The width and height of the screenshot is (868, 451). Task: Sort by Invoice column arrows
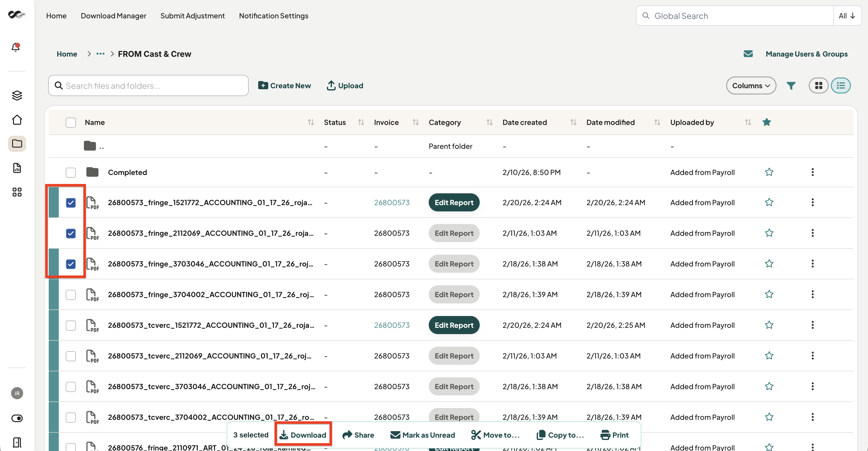(x=415, y=122)
